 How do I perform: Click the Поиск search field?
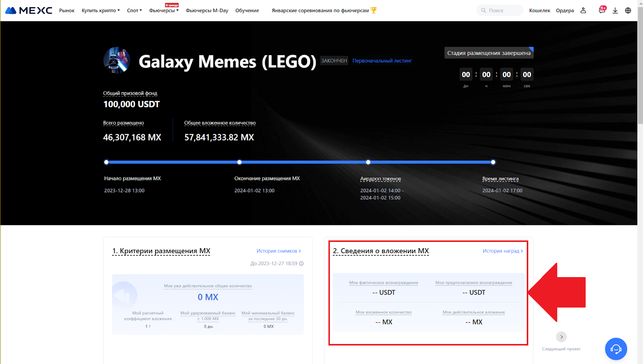point(500,10)
